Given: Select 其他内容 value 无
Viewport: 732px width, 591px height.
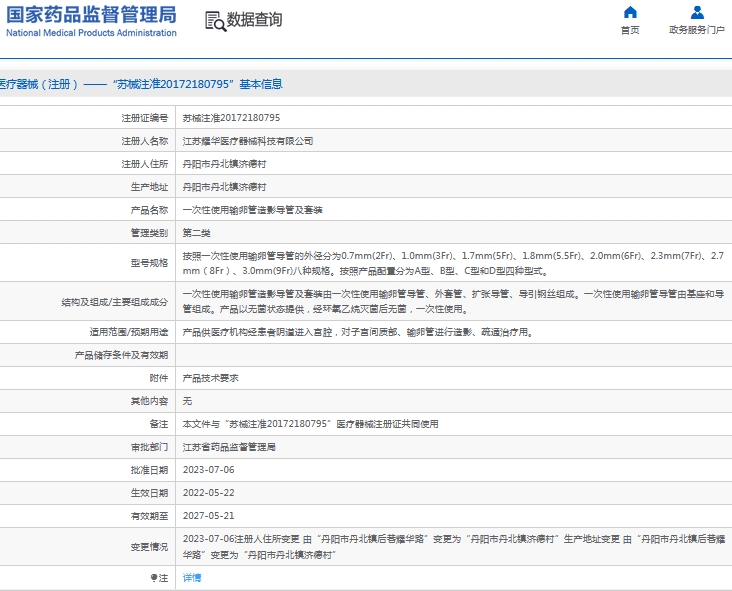Looking at the screenshot, I should pyautogui.click(x=187, y=401).
